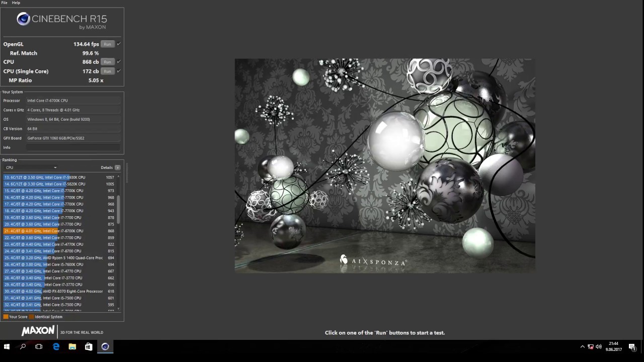Open the Windows Start menu

point(7,346)
